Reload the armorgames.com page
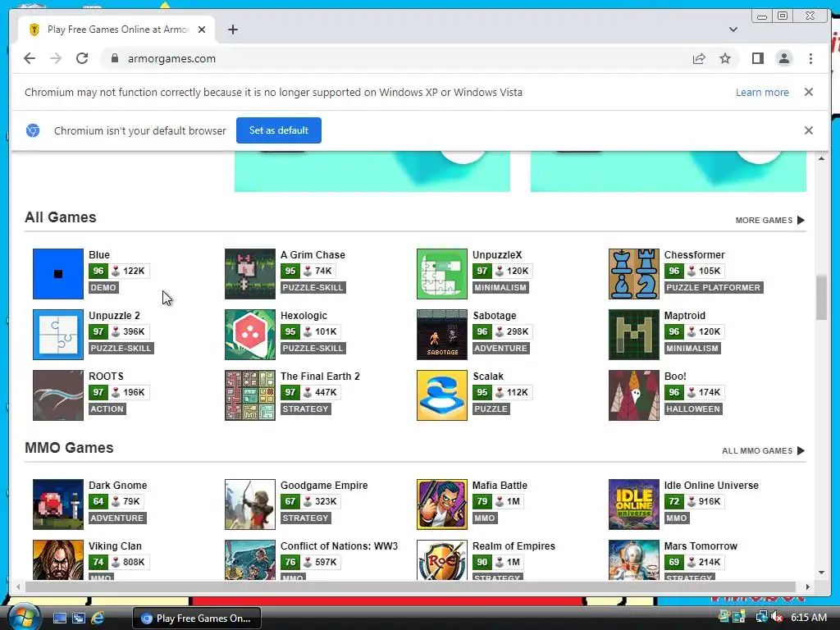This screenshot has height=630, width=840. tap(82, 58)
